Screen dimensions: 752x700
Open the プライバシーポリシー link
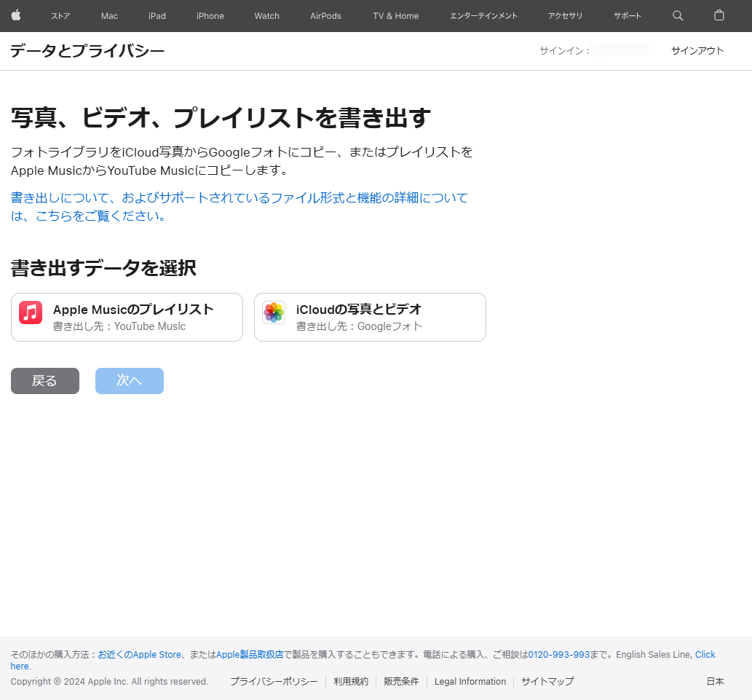[x=274, y=681]
